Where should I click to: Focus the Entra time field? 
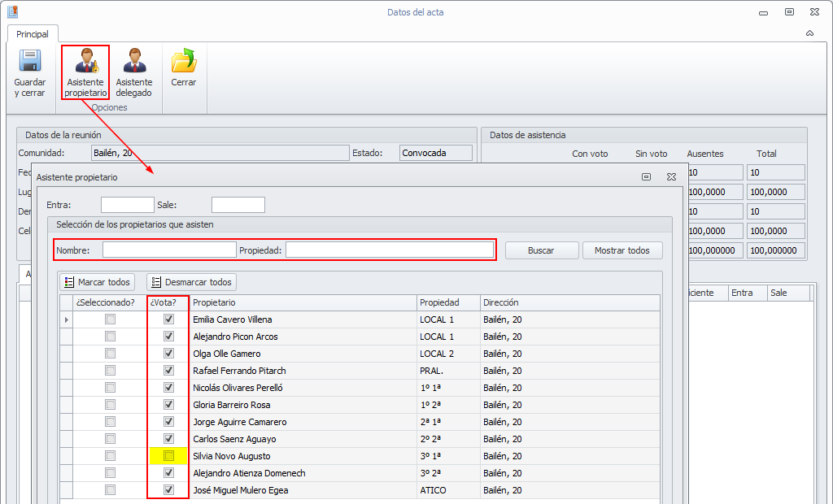tap(128, 205)
